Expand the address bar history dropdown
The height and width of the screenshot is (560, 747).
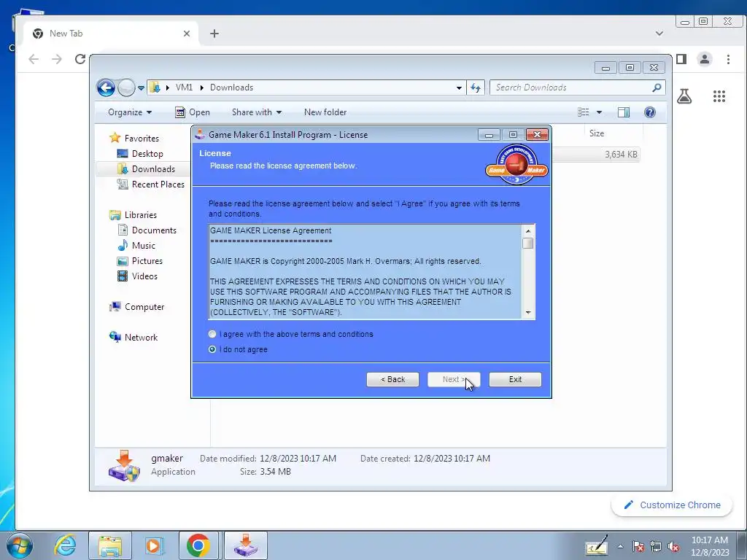[x=459, y=87]
